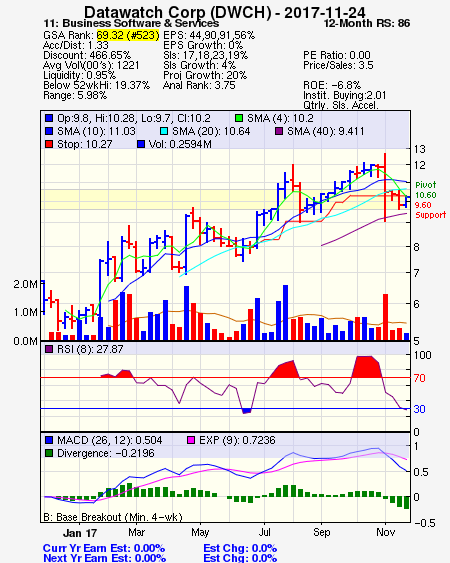
Task: Click the ROE: -6.8% text
Action: tap(332, 85)
